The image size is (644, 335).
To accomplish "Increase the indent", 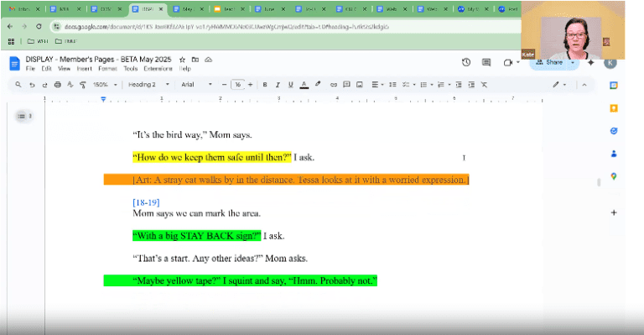I will pos(471,85).
